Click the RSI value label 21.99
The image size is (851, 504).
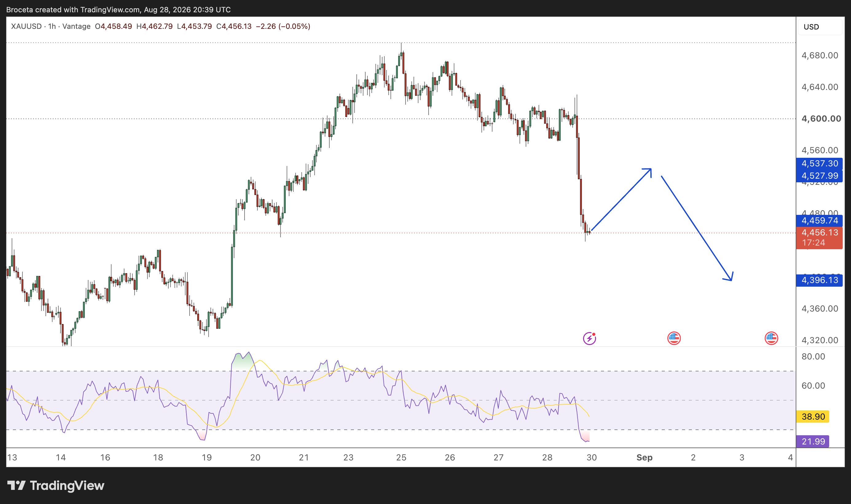pyautogui.click(x=813, y=441)
